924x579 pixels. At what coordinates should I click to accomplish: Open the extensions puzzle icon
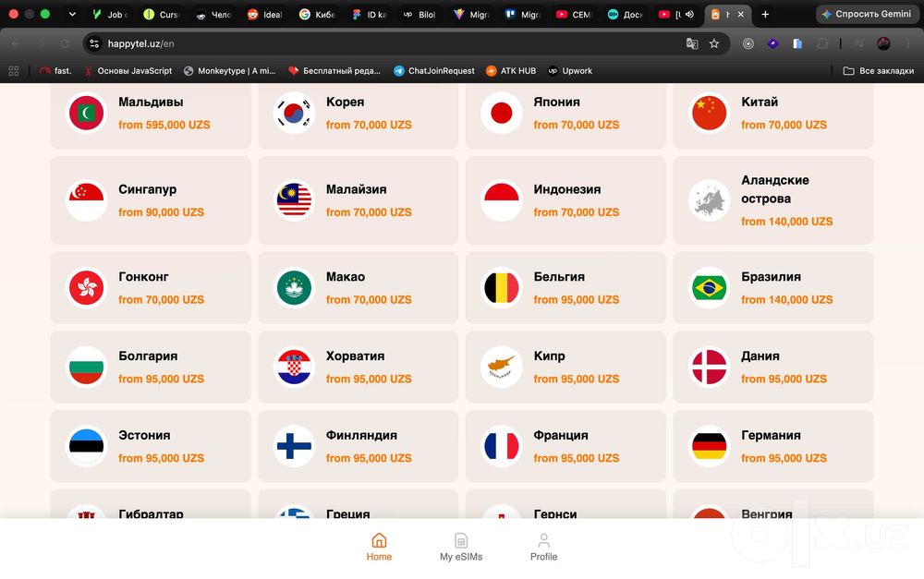[x=822, y=43]
